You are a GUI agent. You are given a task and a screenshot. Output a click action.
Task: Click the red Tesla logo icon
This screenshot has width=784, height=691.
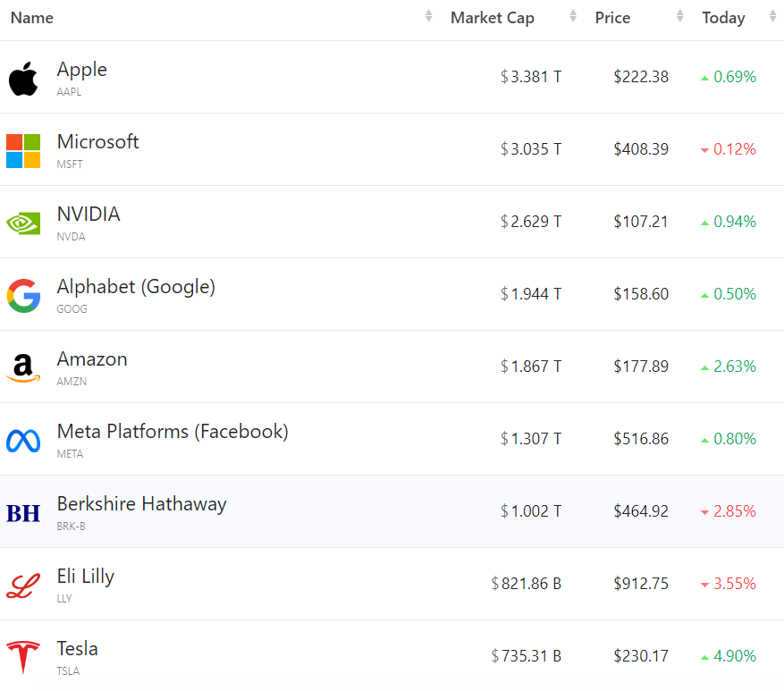point(23,657)
